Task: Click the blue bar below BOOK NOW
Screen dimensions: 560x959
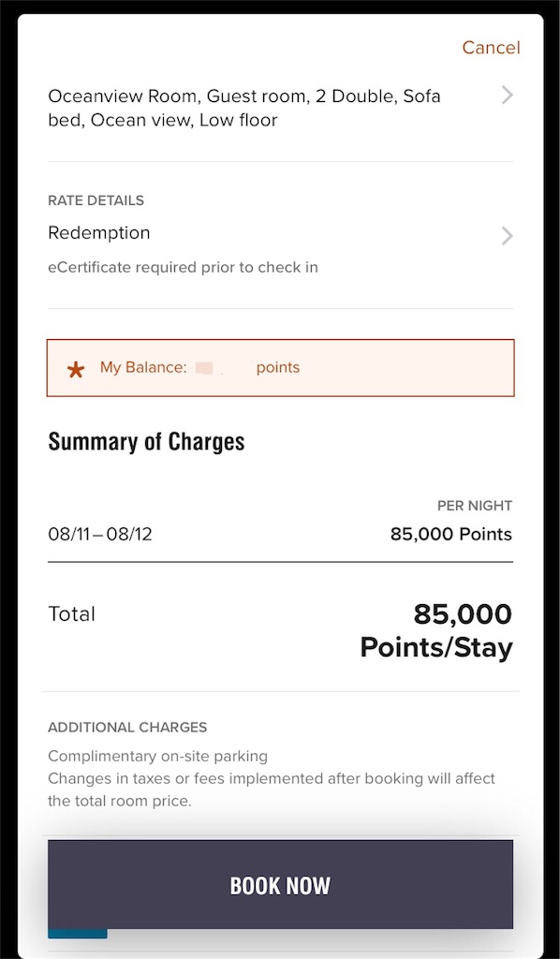Action: [x=78, y=934]
